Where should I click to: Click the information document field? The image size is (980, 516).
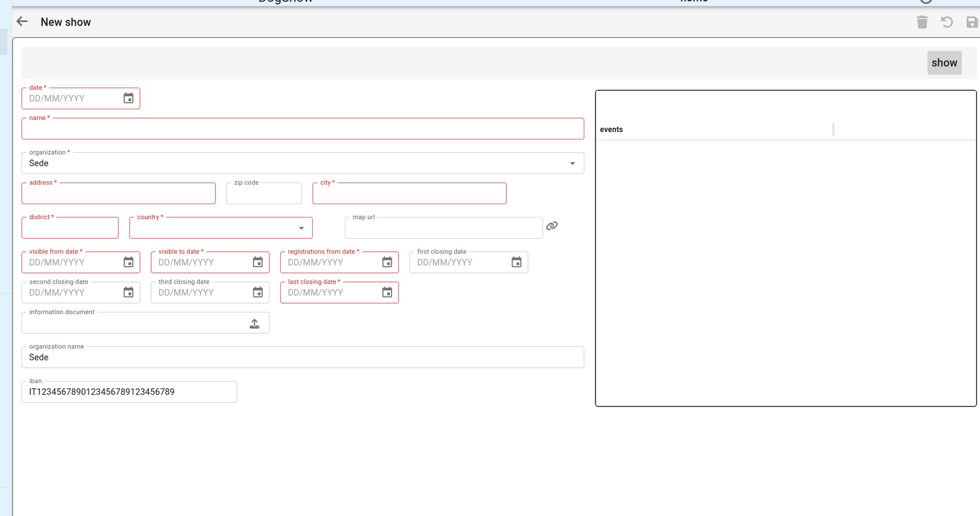145,323
